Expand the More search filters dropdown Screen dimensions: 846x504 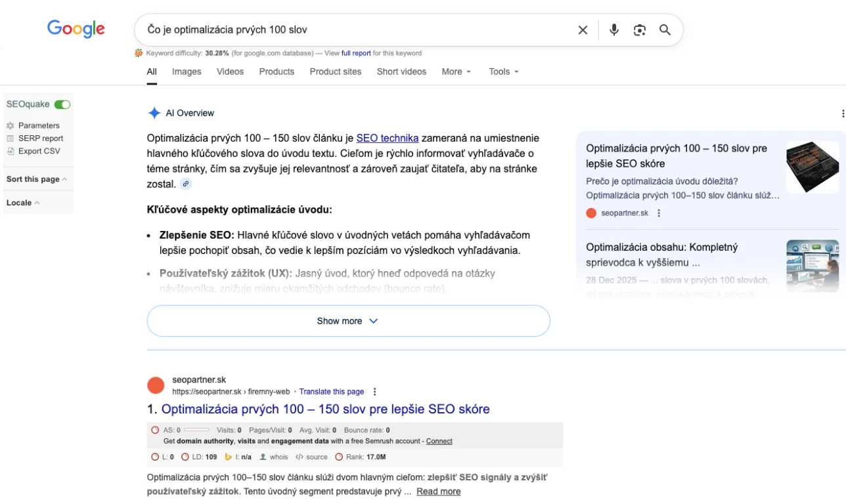[456, 72]
